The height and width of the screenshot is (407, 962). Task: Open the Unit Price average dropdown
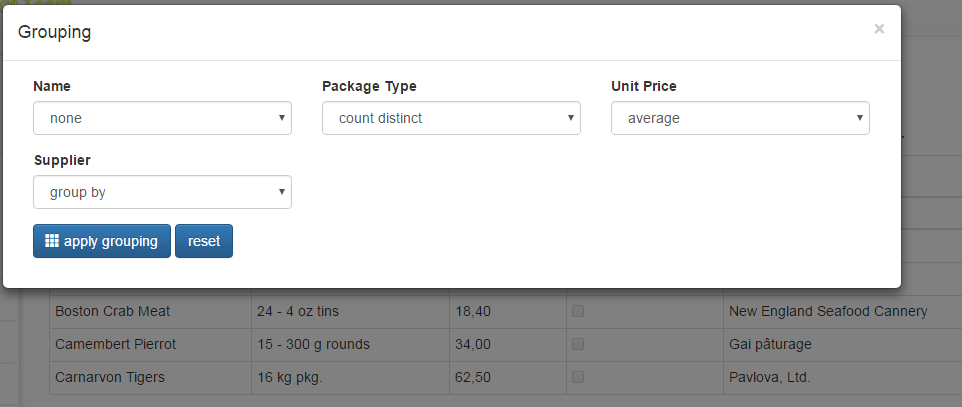[740, 118]
